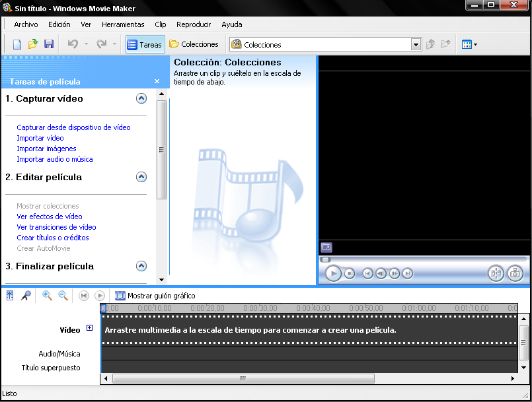532x402 pixels.
Task: Click the preview seek bar slider
Action: tap(326, 259)
